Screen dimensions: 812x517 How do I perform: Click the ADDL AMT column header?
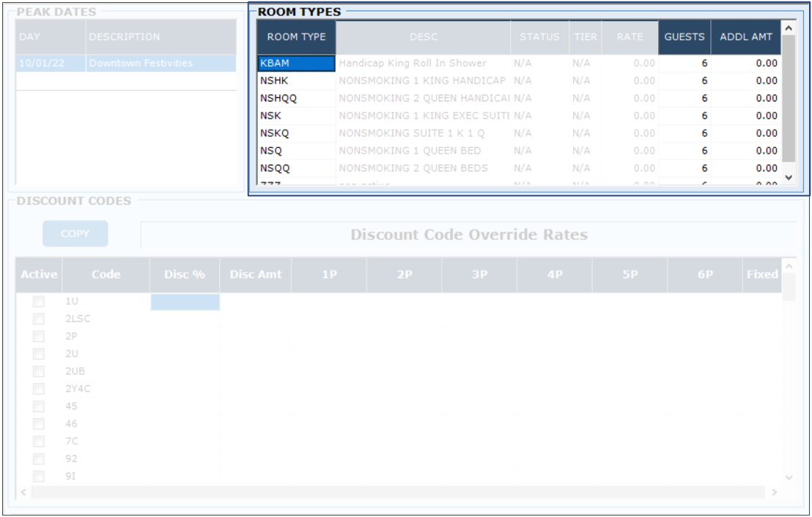745,37
